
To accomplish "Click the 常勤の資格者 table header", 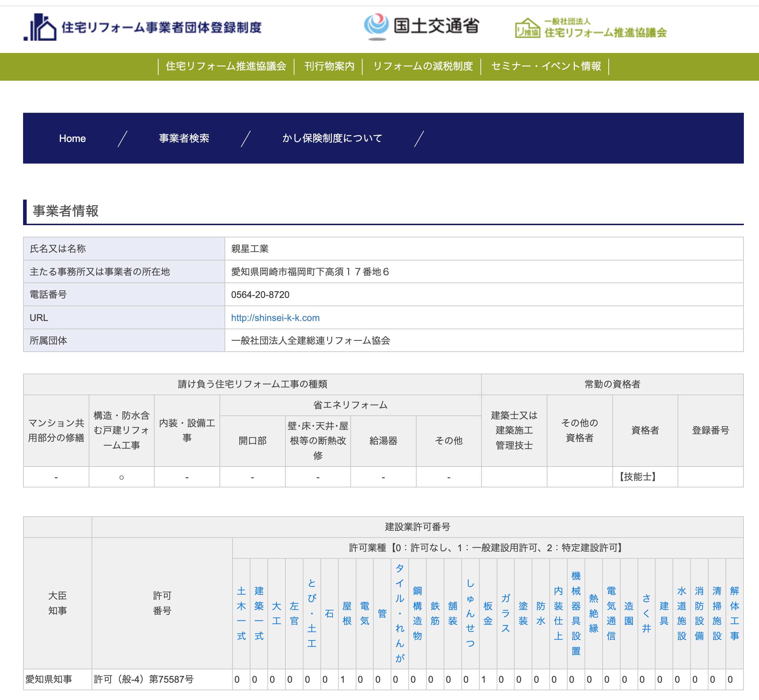I will (x=612, y=384).
